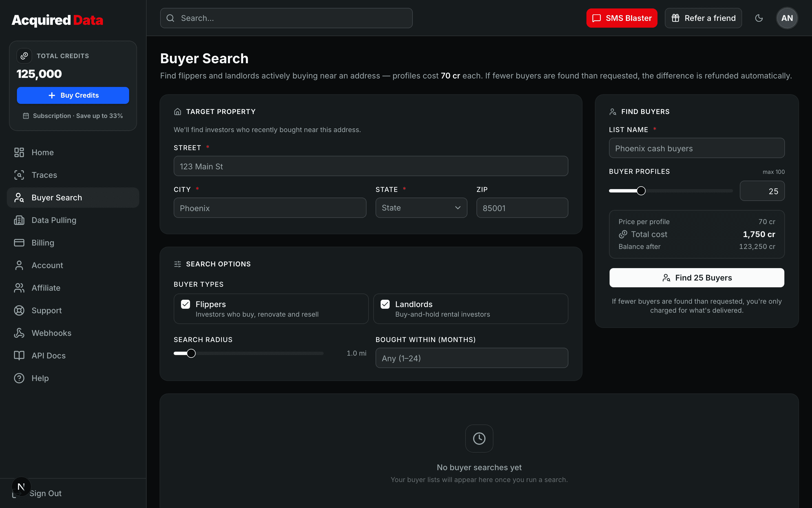Click the Find Buyers header person icon
This screenshot has width=812, height=508.
(613, 111)
